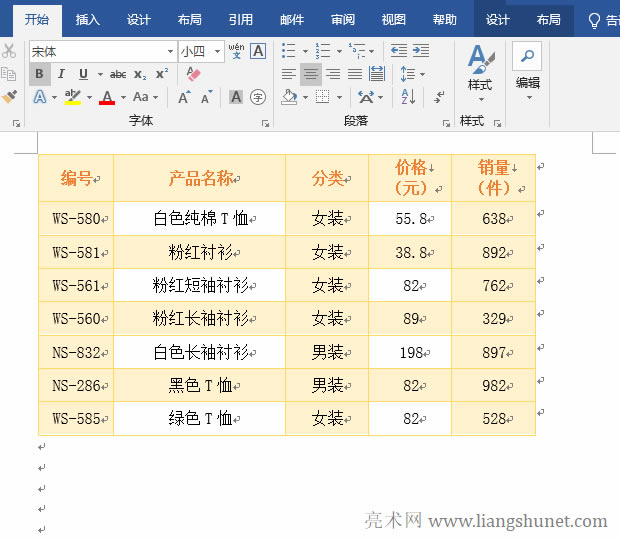
Task: Open the font size dropdown 小四
Action: pos(217,51)
